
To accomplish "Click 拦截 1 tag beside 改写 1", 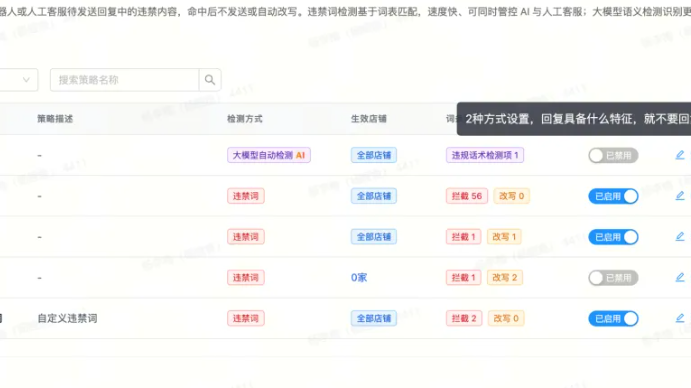I will [x=463, y=237].
